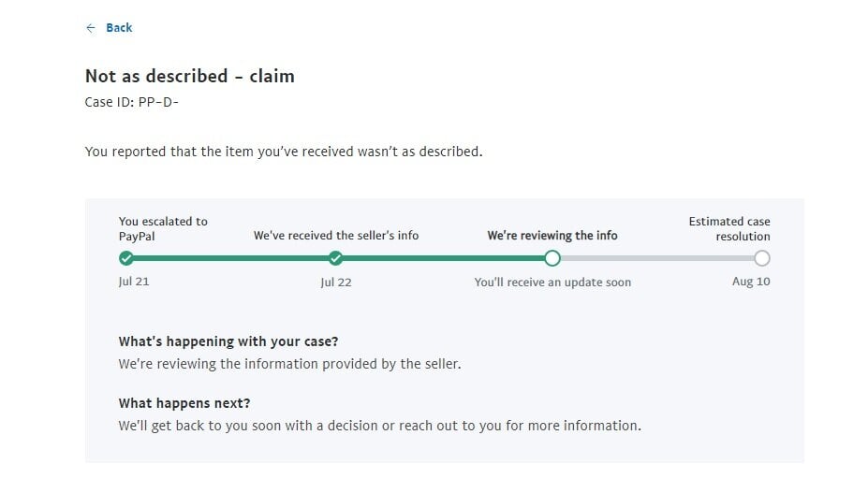Click the 'What happens next?' heading
This screenshot has height=493, width=868.
click(184, 403)
